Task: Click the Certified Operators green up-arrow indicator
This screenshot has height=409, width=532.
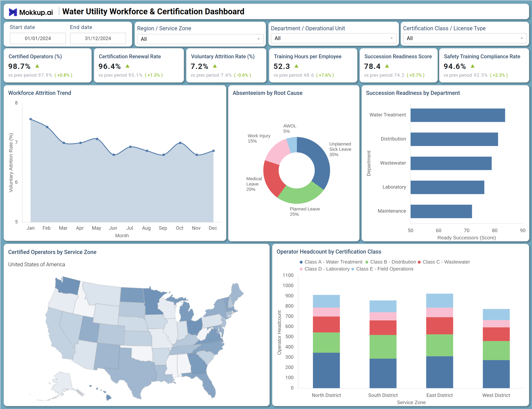Action: pyautogui.click(x=37, y=66)
